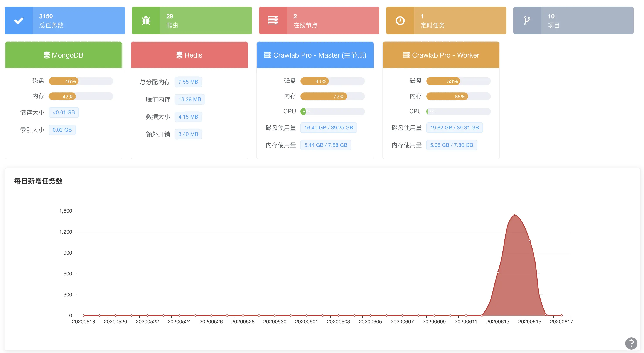Click the branch icon on projects card
This screenshot has height=353, width=644.
click(527, 20)
